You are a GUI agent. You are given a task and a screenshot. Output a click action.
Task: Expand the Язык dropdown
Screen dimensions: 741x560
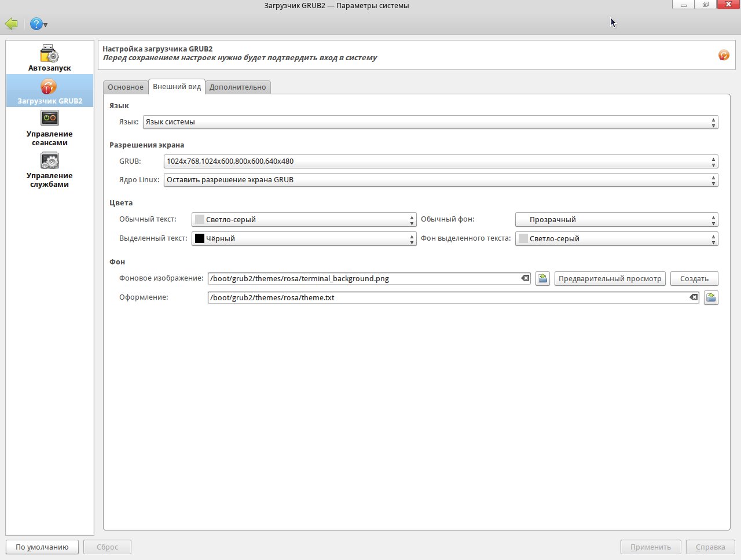(430, 122)
